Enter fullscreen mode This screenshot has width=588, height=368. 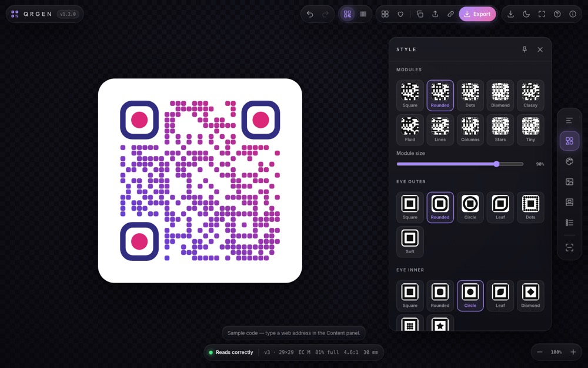point(542,14)
